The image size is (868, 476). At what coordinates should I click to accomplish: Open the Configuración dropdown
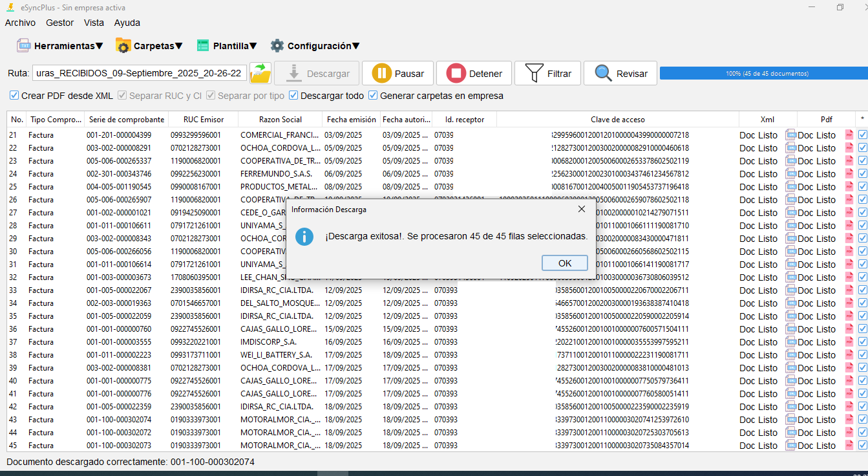315,46
